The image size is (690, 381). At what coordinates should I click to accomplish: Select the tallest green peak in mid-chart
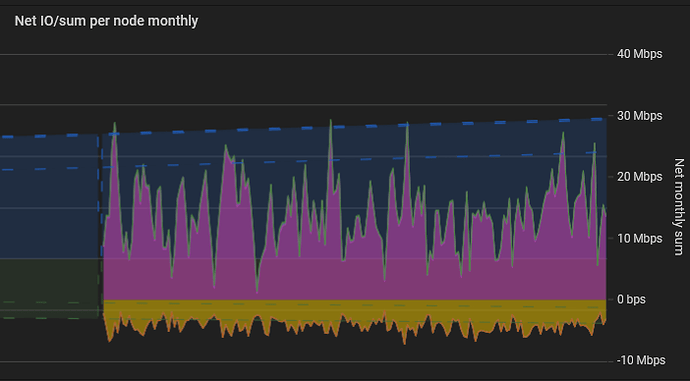(330, 121)
